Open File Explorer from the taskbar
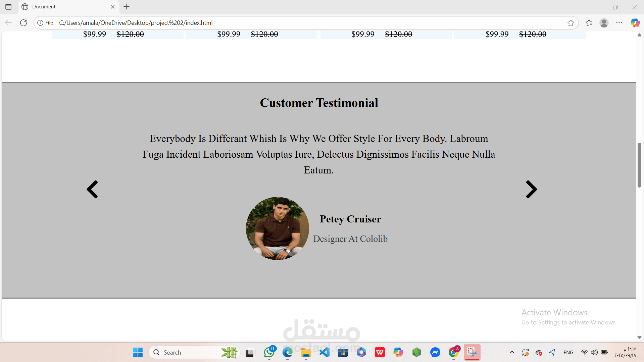The width and height of the screenshot is (644, 362). [x=306, y=353]
